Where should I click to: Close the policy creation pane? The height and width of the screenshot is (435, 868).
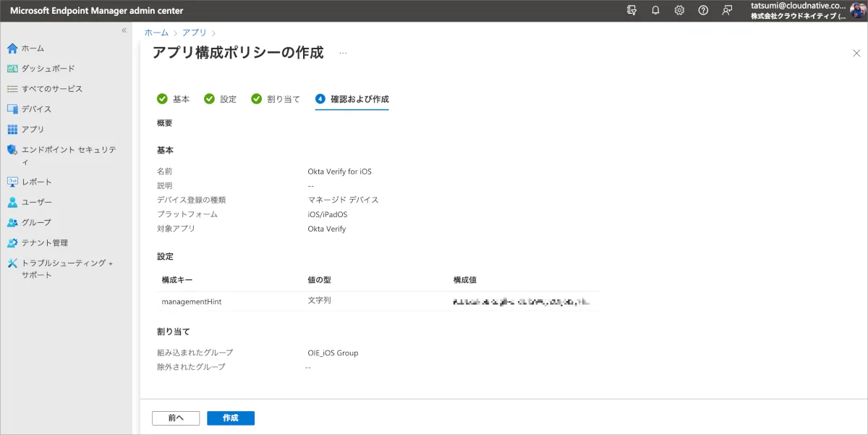tap(856, 53)
